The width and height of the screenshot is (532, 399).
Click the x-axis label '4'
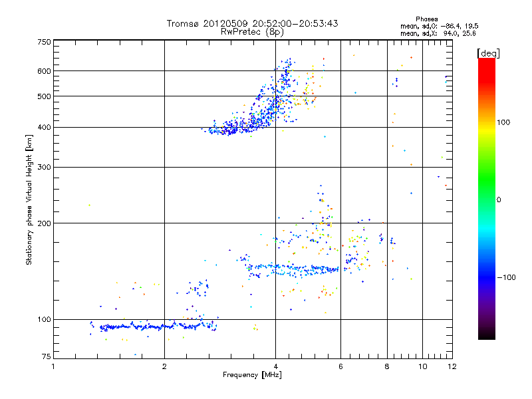click(x=275, y=366)
